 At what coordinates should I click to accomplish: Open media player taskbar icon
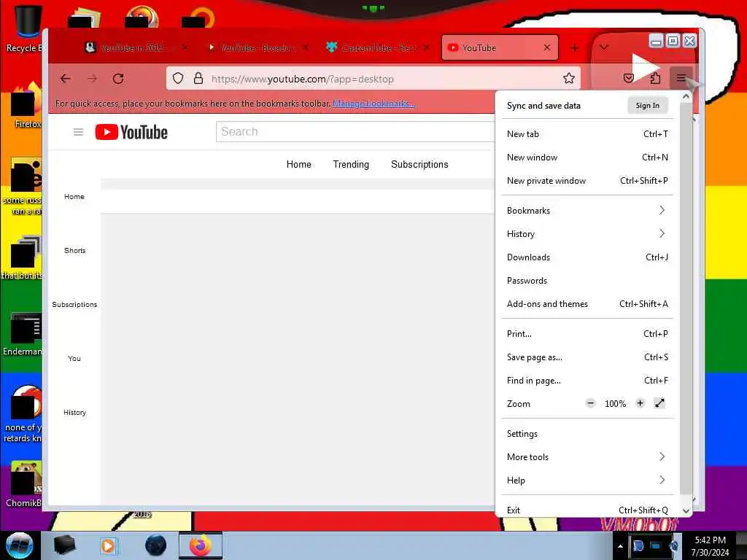[108, 545]
